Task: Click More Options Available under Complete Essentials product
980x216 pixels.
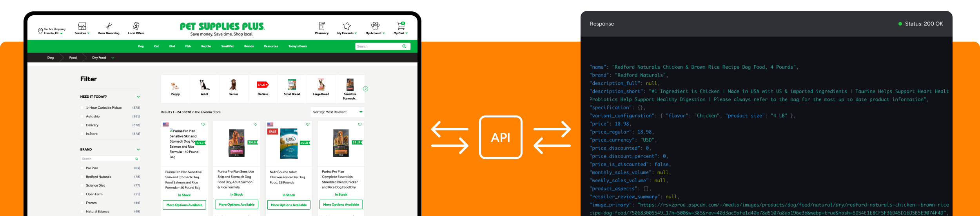Action: tap(341, 205)
